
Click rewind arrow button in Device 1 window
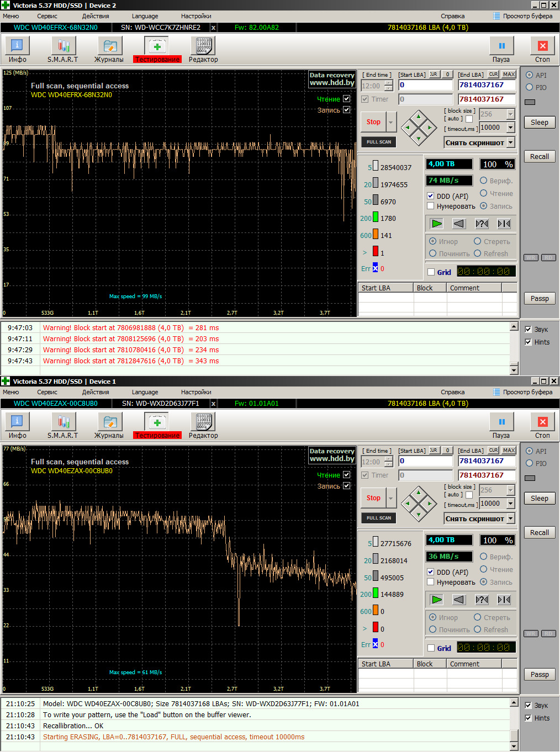pos(459,600)
